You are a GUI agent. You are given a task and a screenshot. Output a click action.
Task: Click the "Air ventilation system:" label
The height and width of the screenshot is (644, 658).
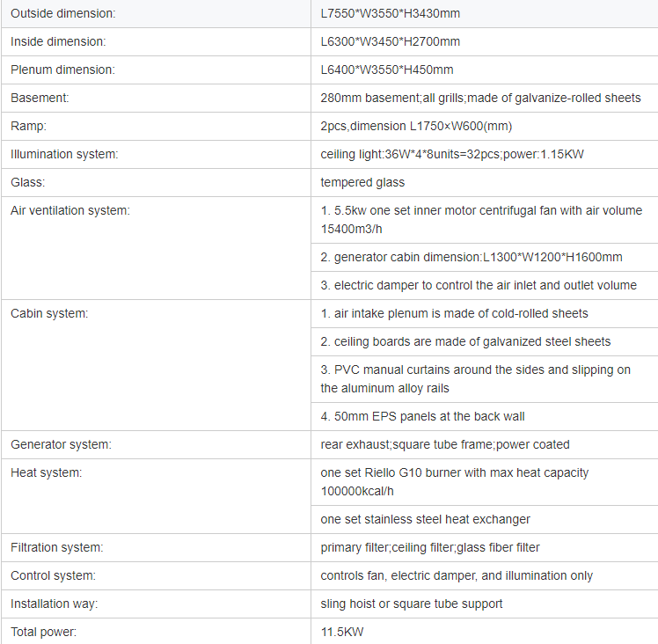coord(69,210)
